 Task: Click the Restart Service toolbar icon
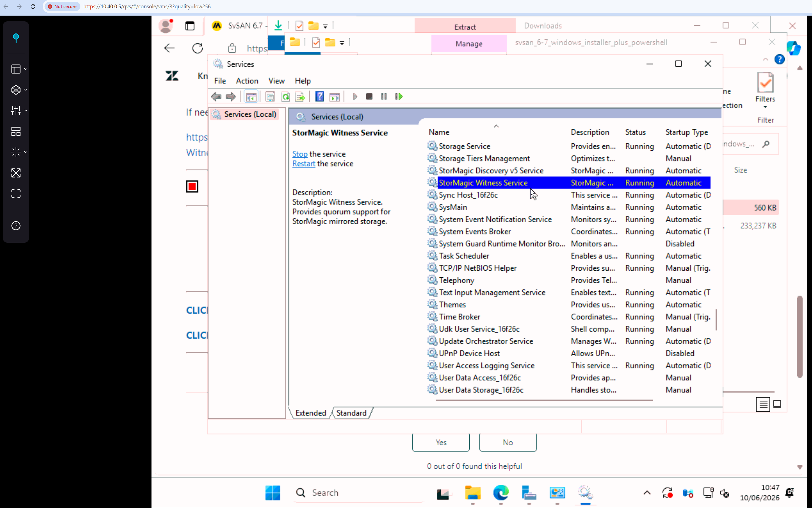click(399, 97)
